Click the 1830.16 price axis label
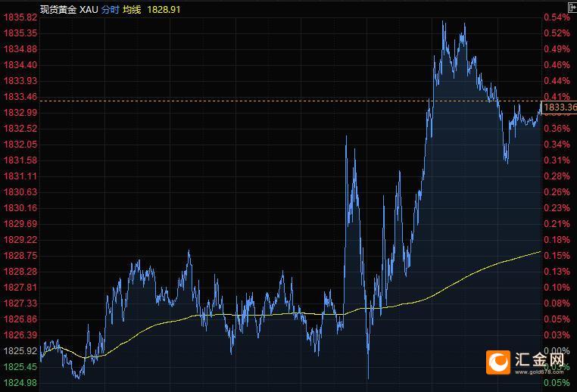 point(20,208)
